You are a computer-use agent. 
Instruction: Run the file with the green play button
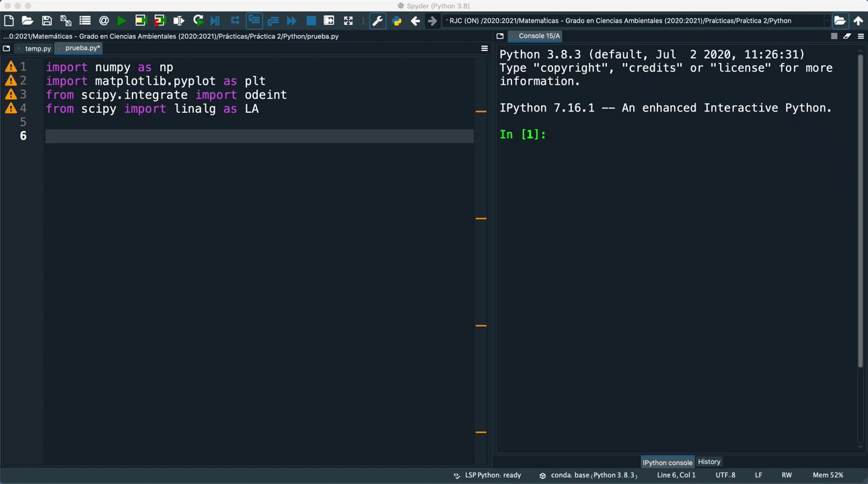tap(122, 21)
